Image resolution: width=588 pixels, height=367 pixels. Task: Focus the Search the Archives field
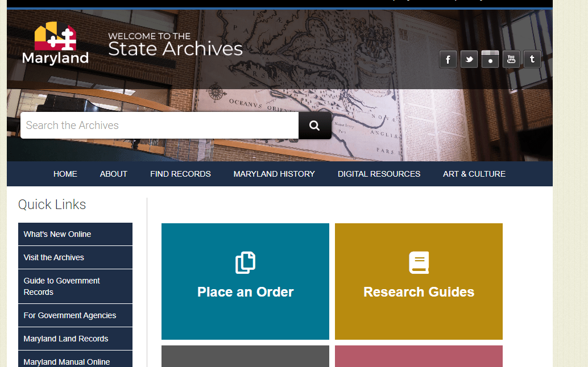coord(159,126)
